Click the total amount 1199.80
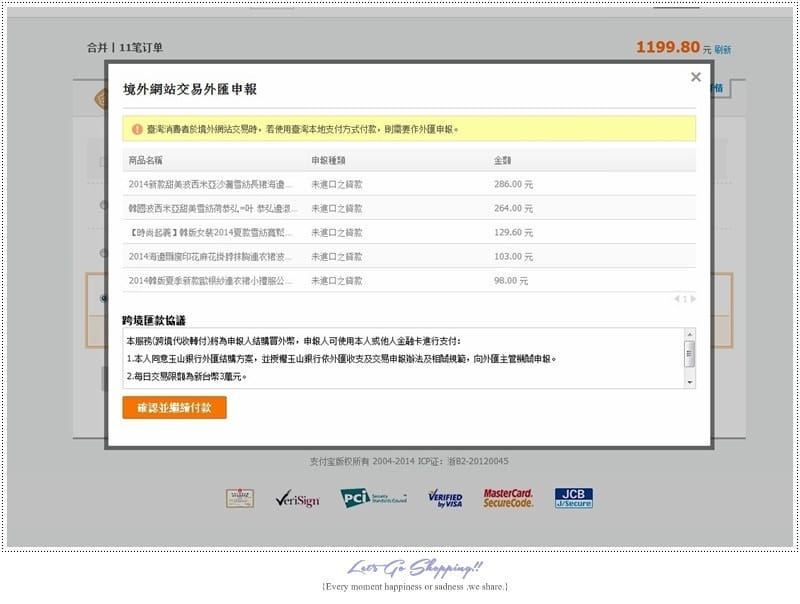 point(668,47)
